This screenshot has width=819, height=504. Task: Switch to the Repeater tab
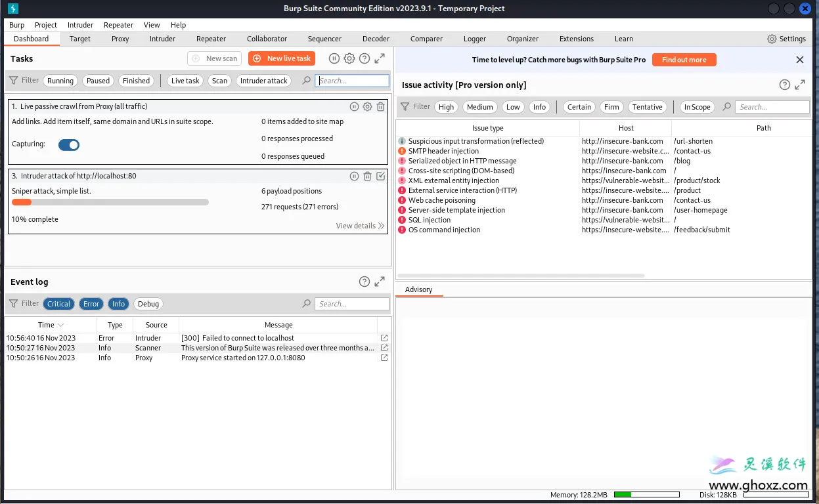coord(211,39)
